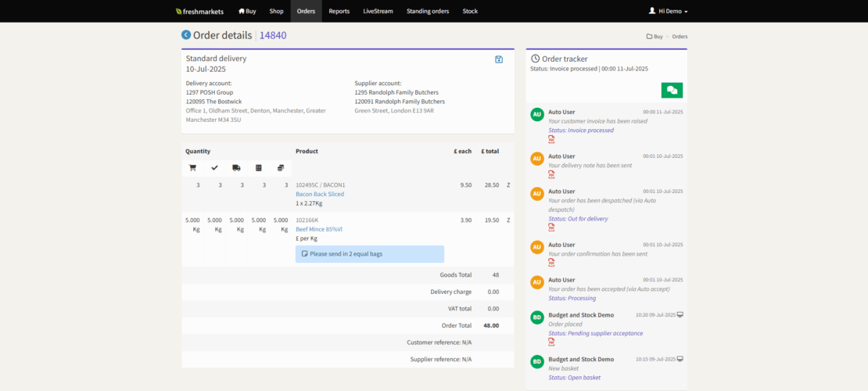This screenshot has width=868, height=391.
Task: Open the green chat messages button
Action: point(671,91)
